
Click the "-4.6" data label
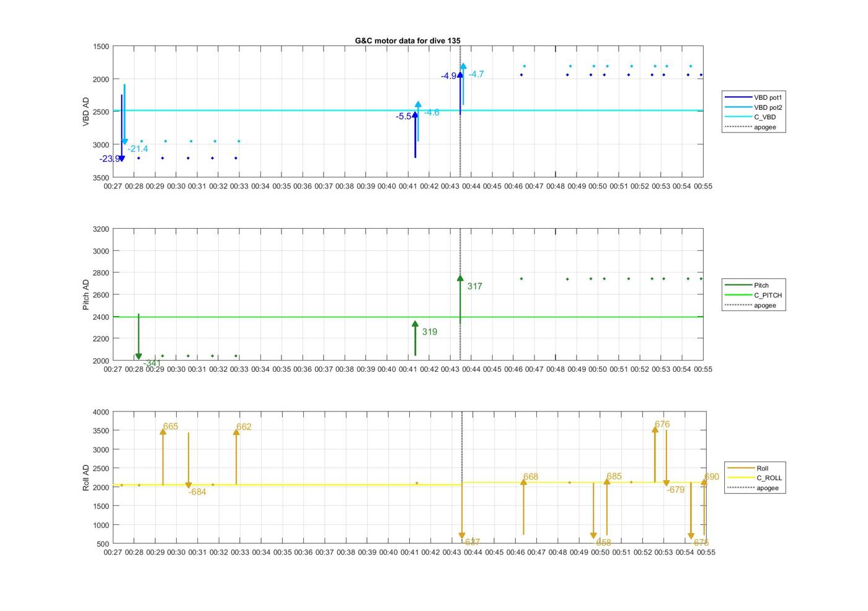(432, 112)
